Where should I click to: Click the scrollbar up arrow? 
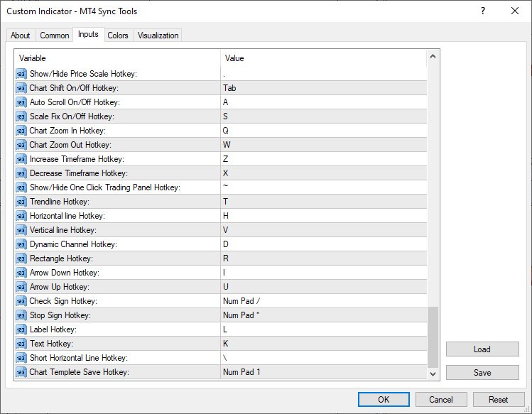pyautogui.click(x=433, y=56)
